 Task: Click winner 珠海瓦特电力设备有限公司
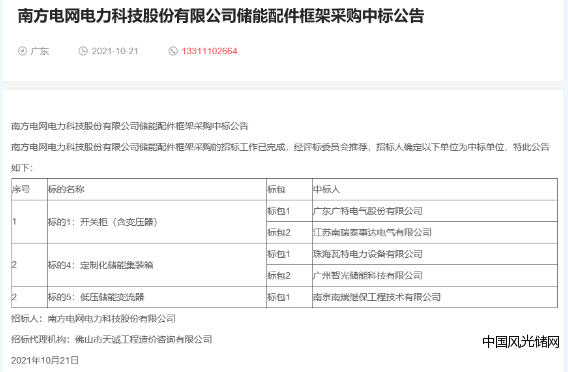coord(368,254)
